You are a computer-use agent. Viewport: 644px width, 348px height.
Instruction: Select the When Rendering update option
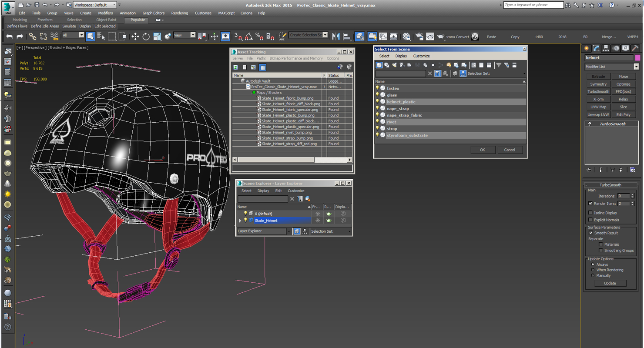(x=593, y=270)
